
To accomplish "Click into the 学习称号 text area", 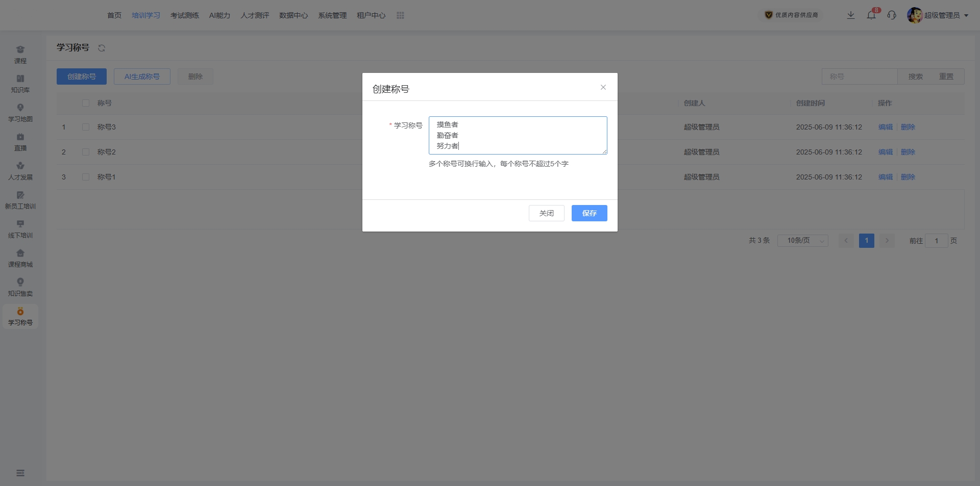I will (x=518, y=135).
